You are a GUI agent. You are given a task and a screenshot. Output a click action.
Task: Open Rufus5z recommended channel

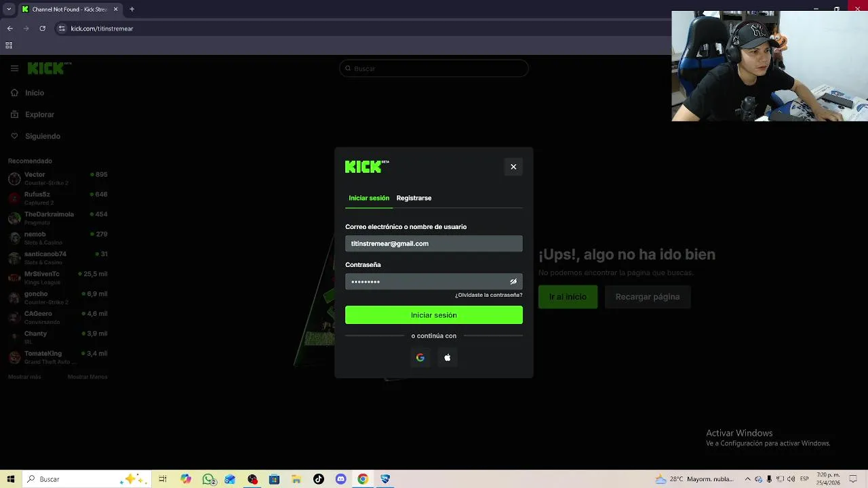pos(58,198)
